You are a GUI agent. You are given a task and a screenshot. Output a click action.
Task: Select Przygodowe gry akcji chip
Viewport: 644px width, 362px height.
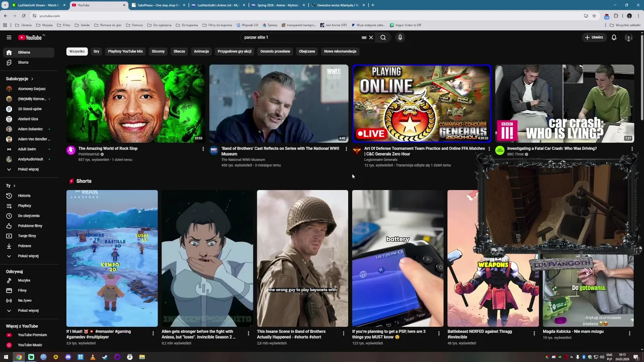(234, 51)
